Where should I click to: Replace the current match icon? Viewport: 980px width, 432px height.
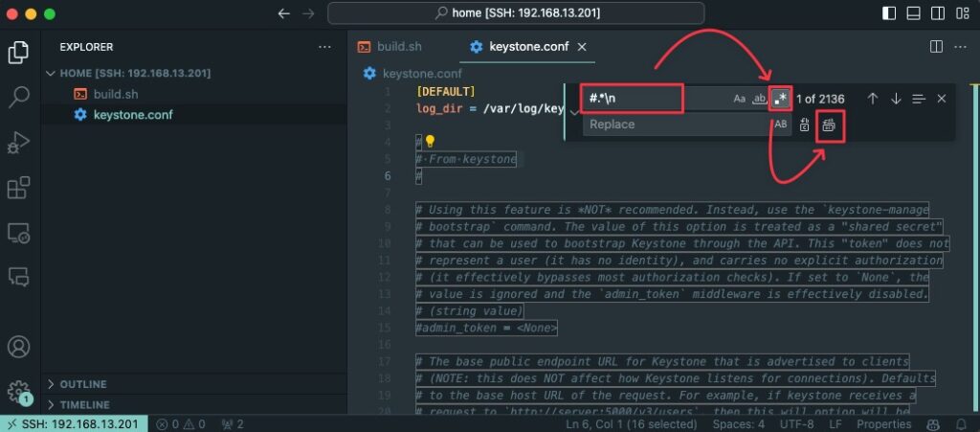tap(805, 125)
